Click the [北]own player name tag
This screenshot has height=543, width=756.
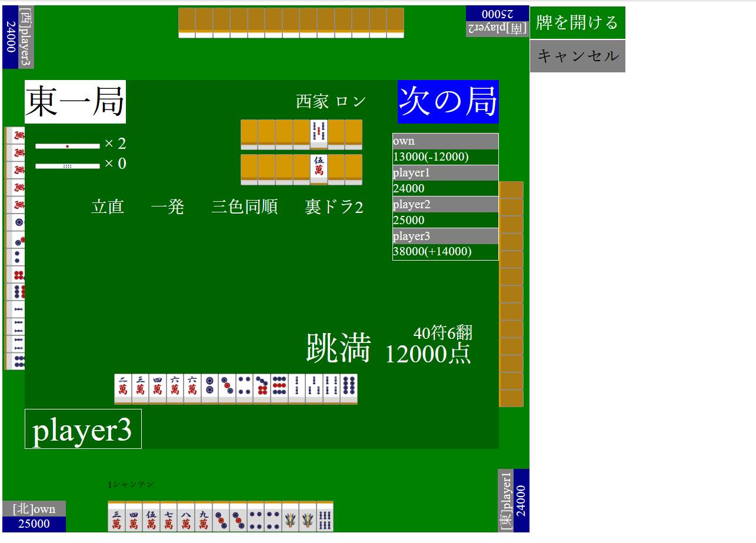34,508
